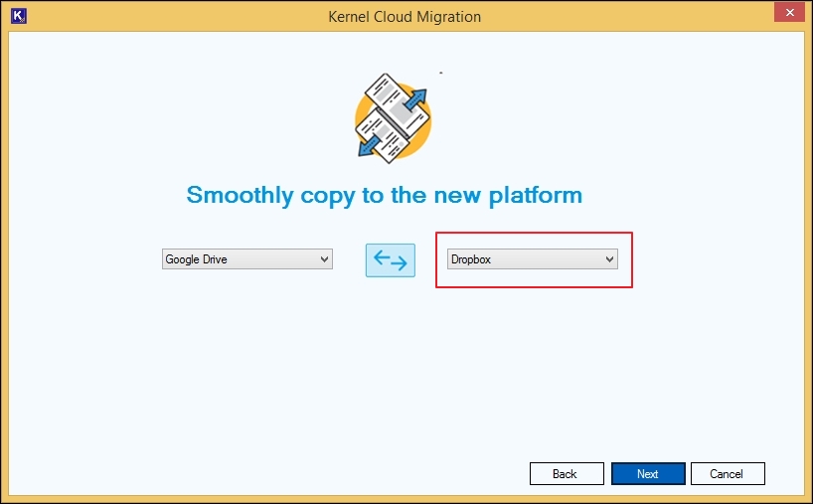Click the Kernel app icon in title bar

(19, 16)
